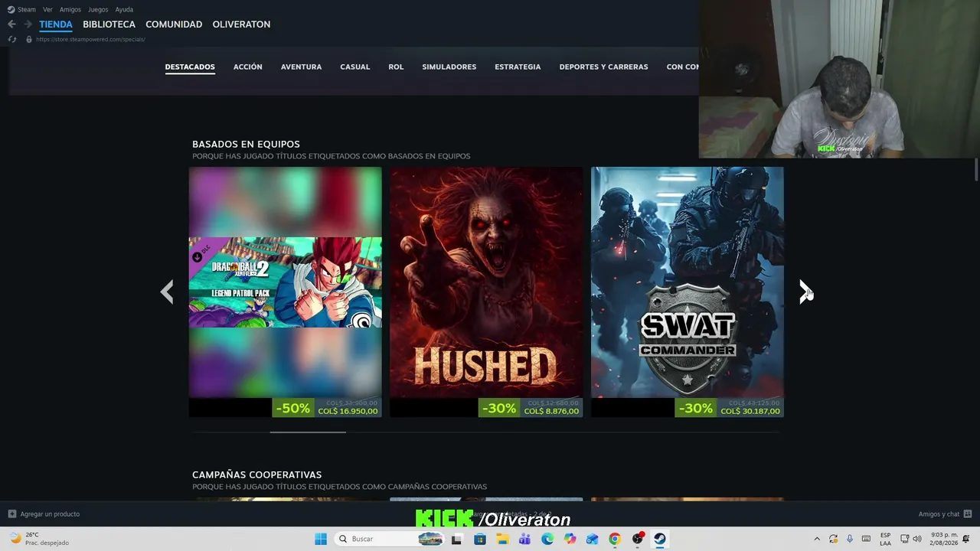The height and width of the screenshot is (551, 980).
Task: Open Task View on the taskbar
Action: [457, 539]
